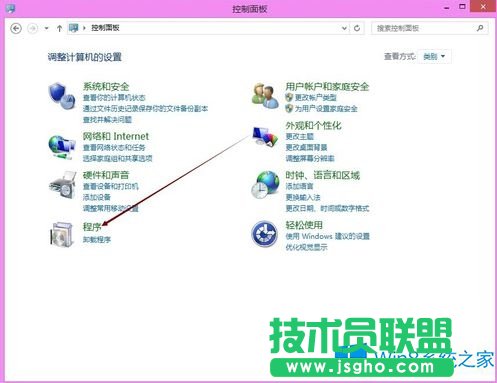Refresh the Control Panel view

point(357,28)
